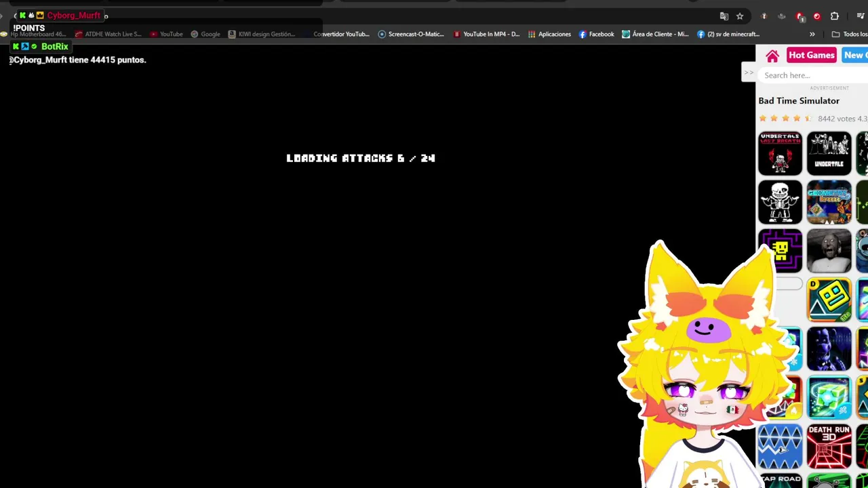Open the purple Bonnie FNAF game thumbnail
This screenshot has height=488, width=868.
829,348
